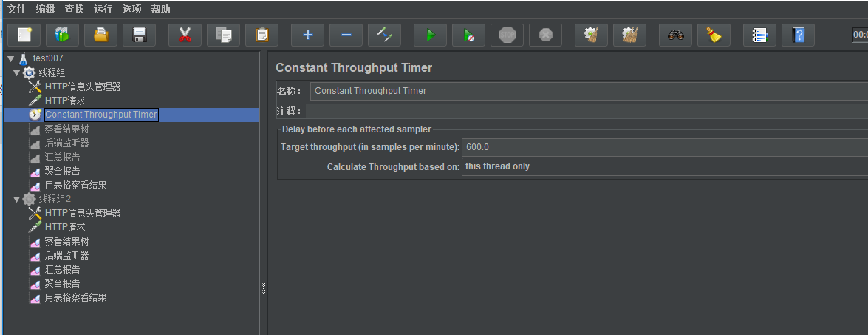The height and width of the screenshot is (335, 868).
Task: Click the split pane divider handle
Action: [x=264, y=288]
